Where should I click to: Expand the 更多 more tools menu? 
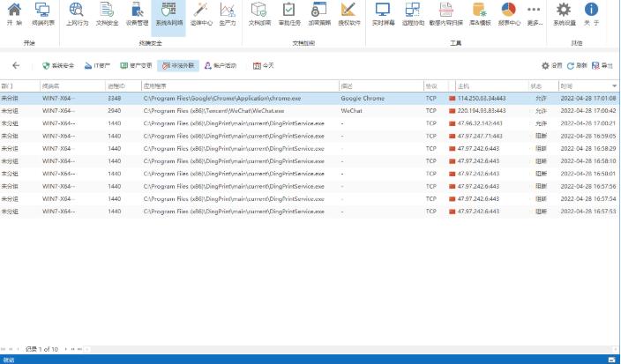[x=535, y=12]
